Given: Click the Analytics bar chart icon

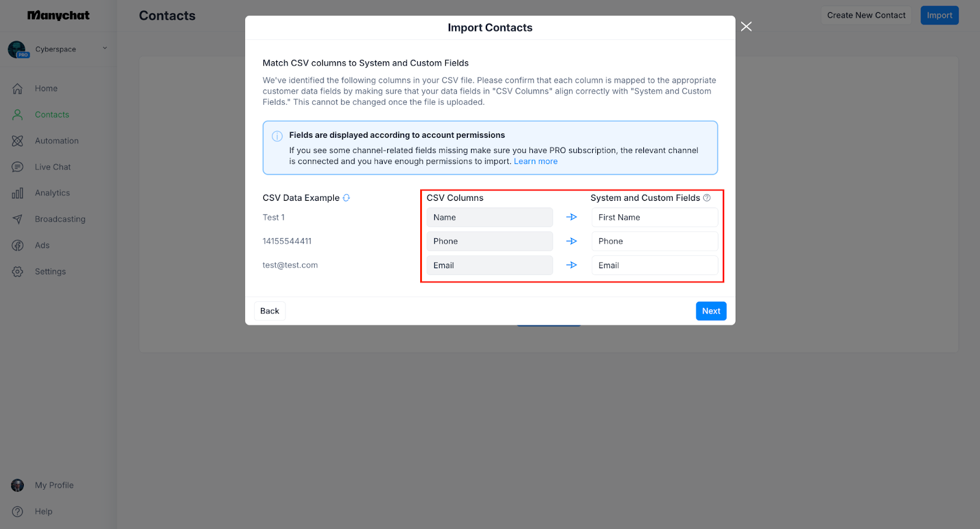Looking at the screenshot, I should (x=18, y=193).
